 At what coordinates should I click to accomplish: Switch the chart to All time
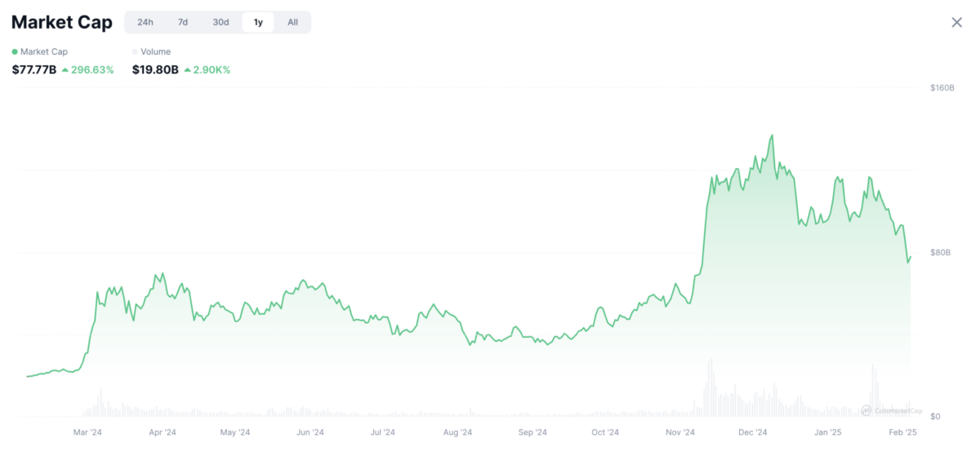[x=292, y=22]
